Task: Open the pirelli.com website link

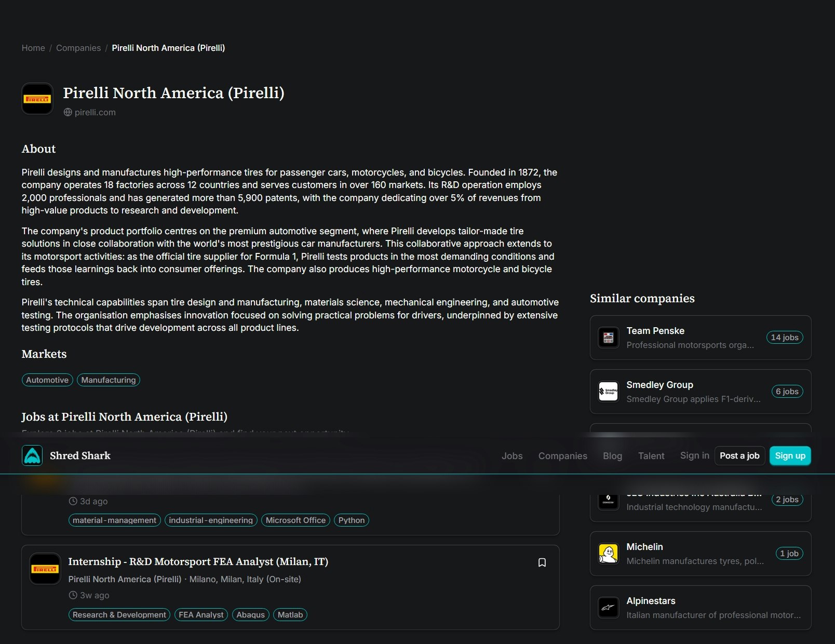Action: (95, 112)
